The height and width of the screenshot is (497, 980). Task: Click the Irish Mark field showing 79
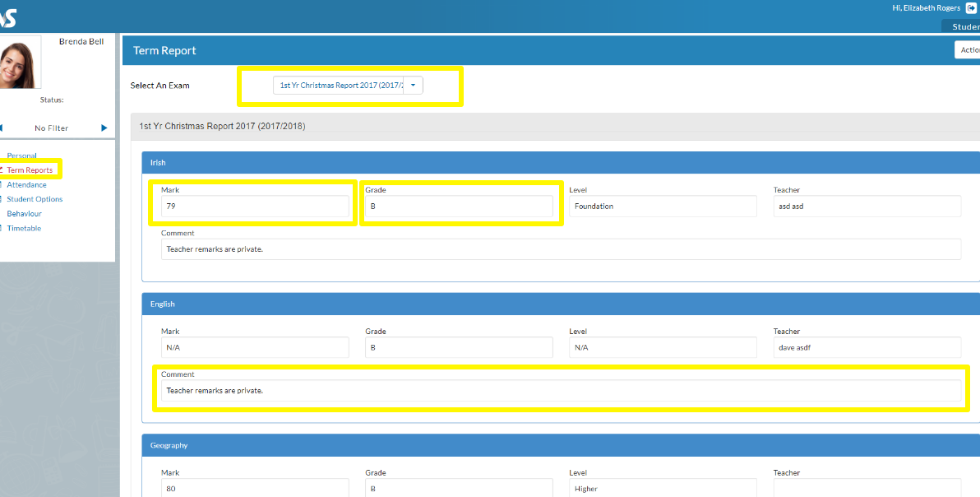[x=255, y=207]
